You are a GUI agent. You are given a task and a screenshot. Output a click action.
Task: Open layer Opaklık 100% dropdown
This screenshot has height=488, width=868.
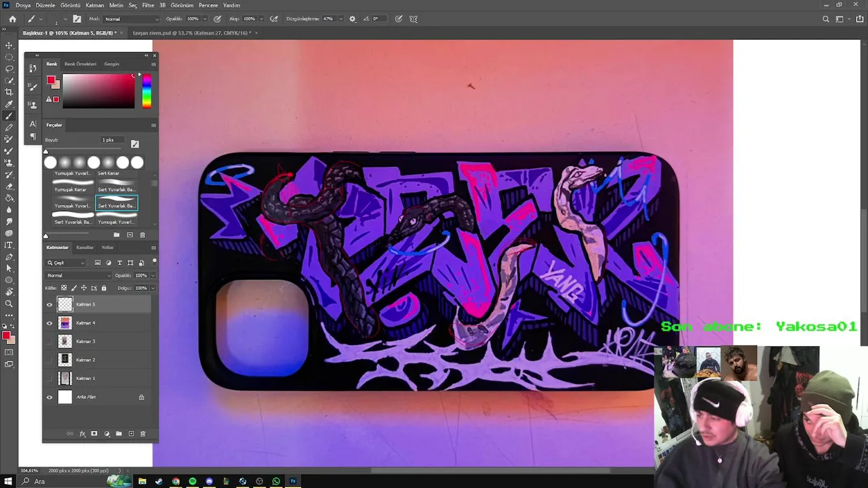coord(152,276)
